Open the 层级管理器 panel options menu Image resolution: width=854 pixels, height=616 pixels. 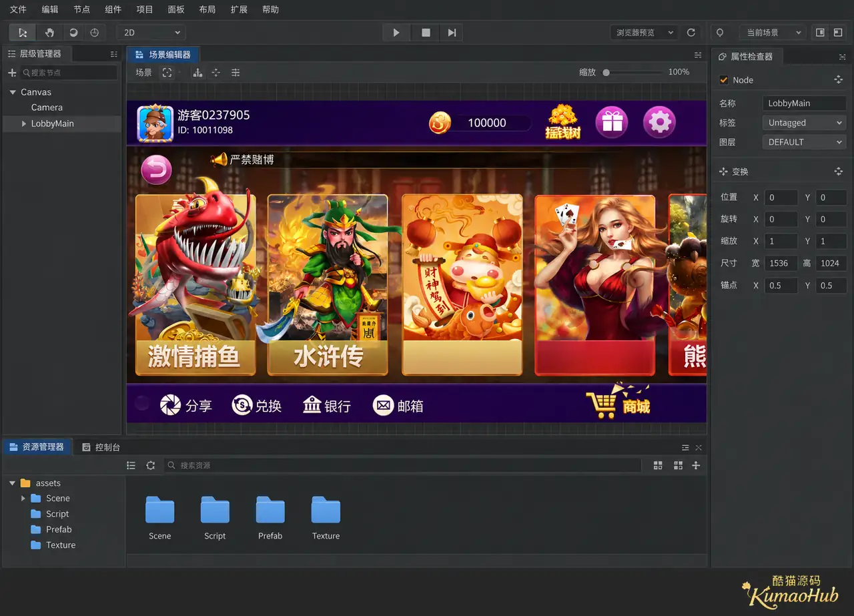click(114, 54)
